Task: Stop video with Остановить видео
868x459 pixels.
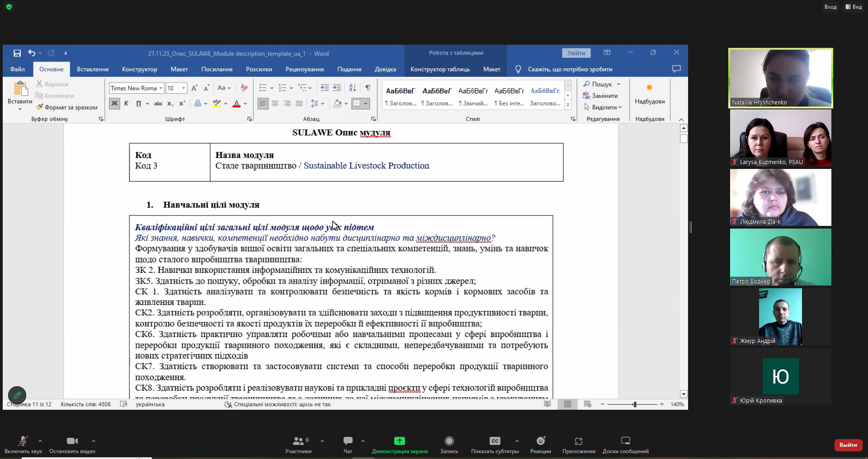Action: pyautogui.click(x=72, y=445)
